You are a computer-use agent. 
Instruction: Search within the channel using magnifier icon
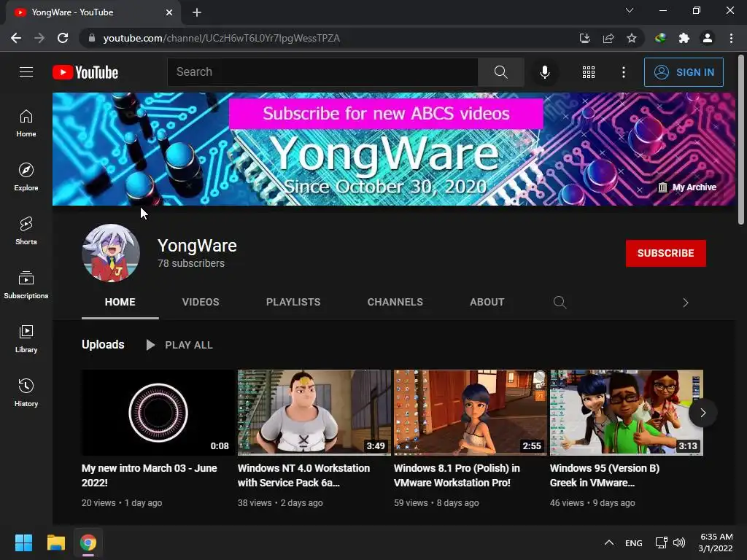point(560,303)
